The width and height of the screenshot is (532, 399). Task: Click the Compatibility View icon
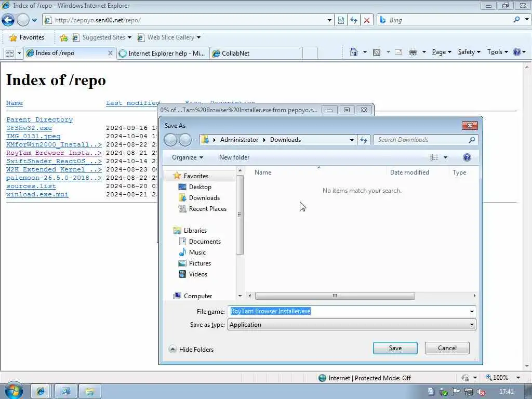[x=341, y=20]
